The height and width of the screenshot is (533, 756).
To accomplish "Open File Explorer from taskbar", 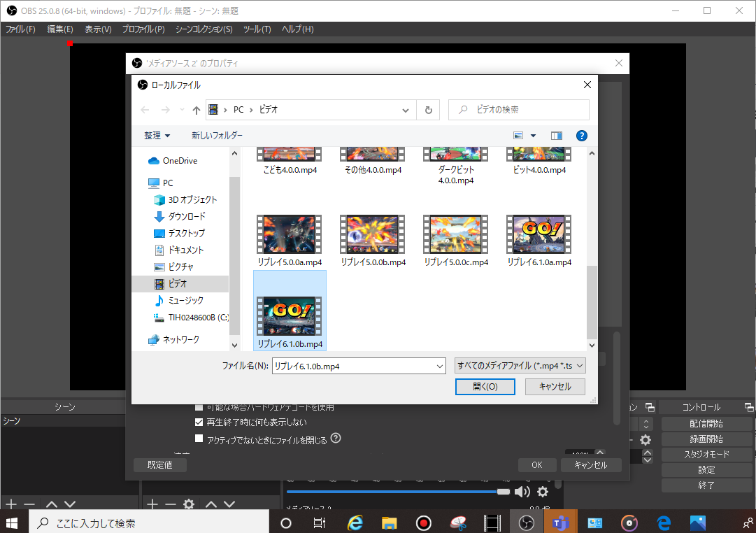I will (x=389, y=523).
